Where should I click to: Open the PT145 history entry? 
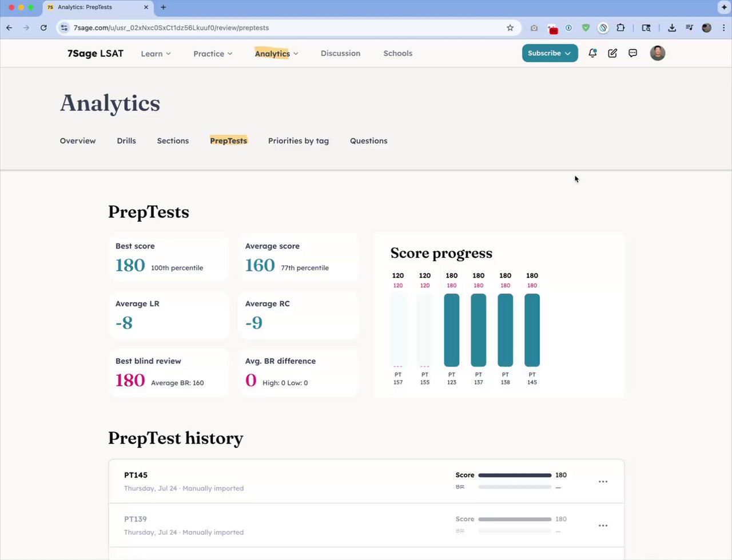point(366,481)
